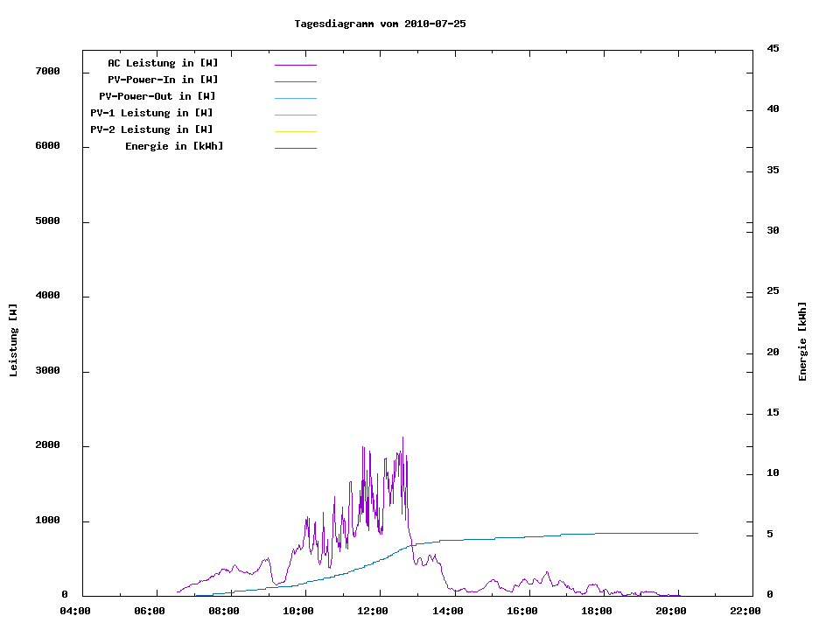Click the chart title 'Tagesdiagramm vom 2010-07-25'
The image size is (840, 630).
(380, 24)
